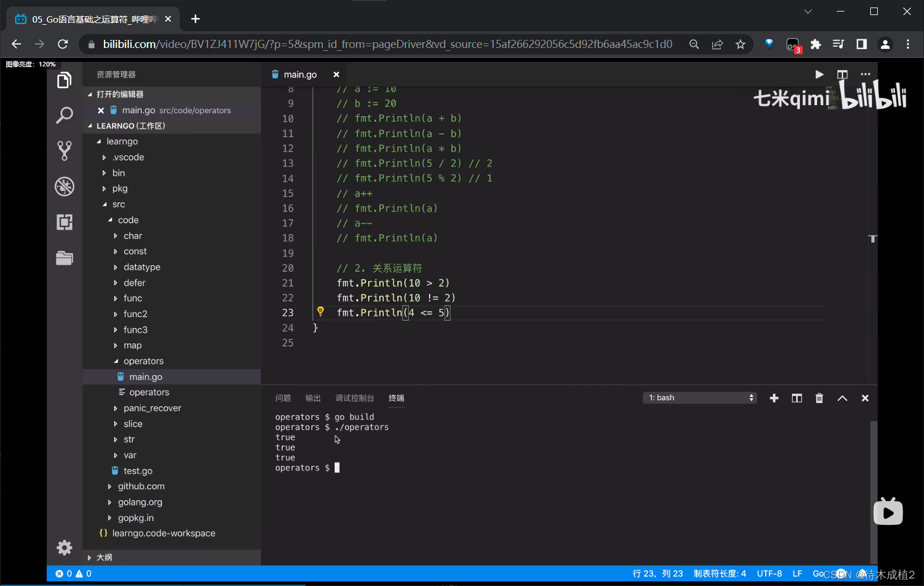Go back in browser history
Viewport: 924px width, 586px height.
pos(16,44)
